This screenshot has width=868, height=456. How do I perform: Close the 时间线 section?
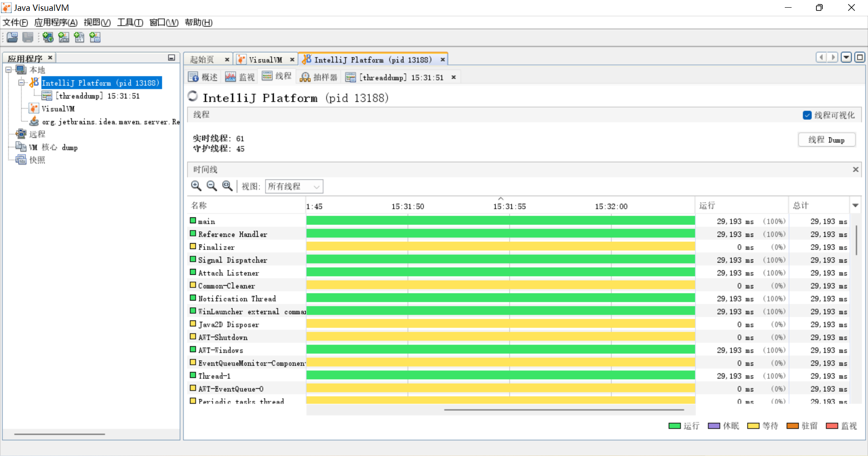[855, 169]
